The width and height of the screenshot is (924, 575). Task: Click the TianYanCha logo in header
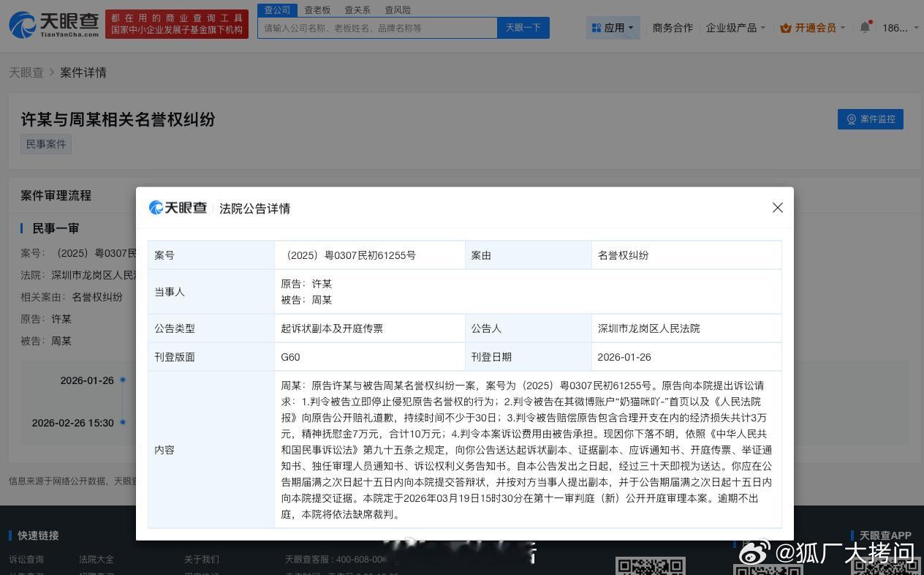54,24
